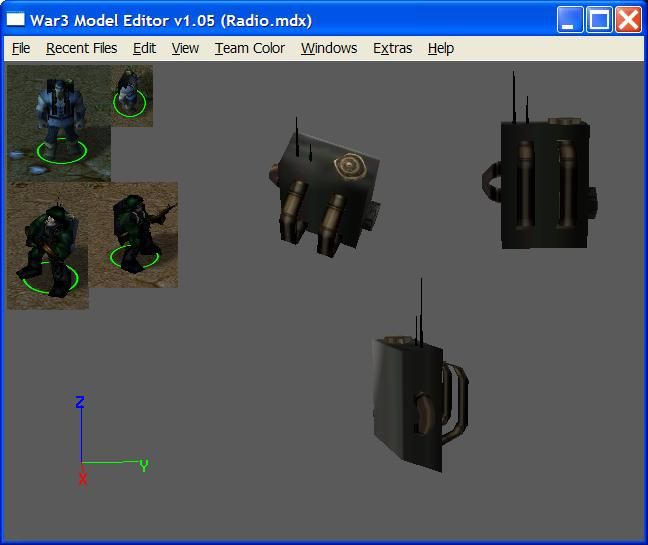The image size is (648, 545).
Task: Open the Edit menu
Action: pos(144,48)
